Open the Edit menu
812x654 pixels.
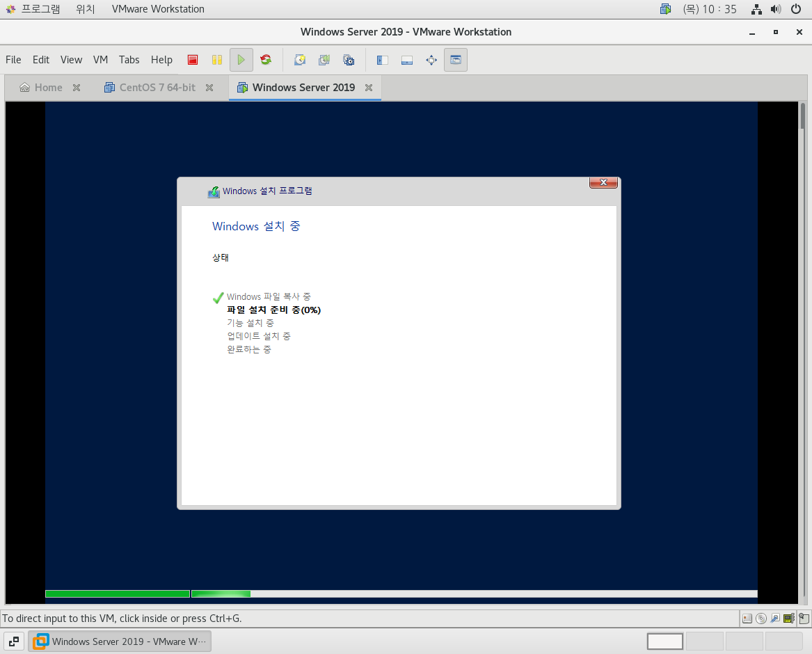(x=41, y=60)
